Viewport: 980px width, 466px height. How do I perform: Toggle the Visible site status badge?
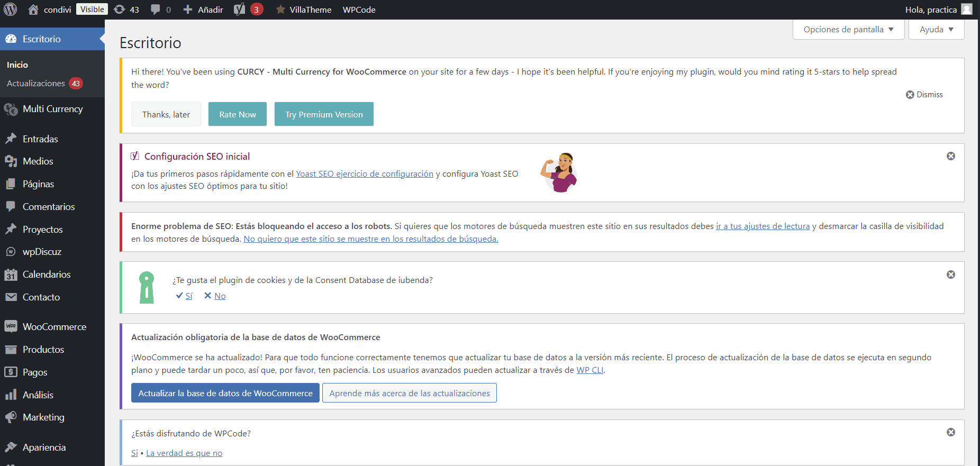[92, 10]
